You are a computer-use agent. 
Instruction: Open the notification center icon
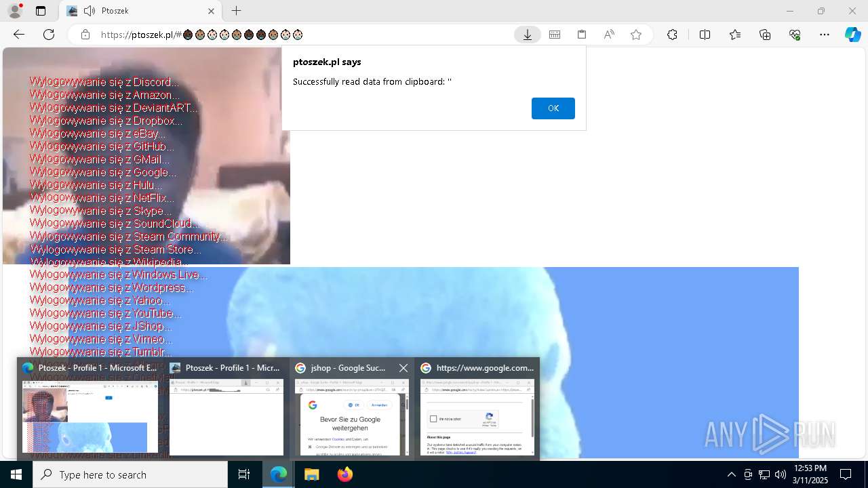(x=846, y=474)
